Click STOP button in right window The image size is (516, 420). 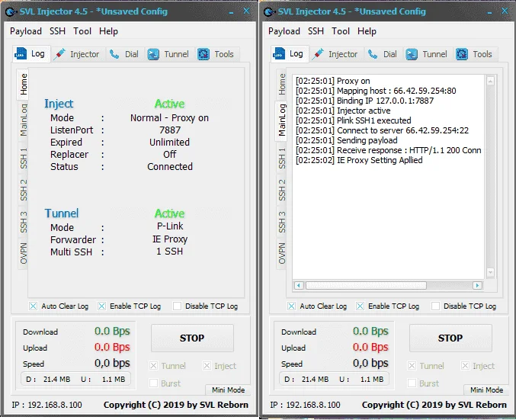click(x=450, y=338)
